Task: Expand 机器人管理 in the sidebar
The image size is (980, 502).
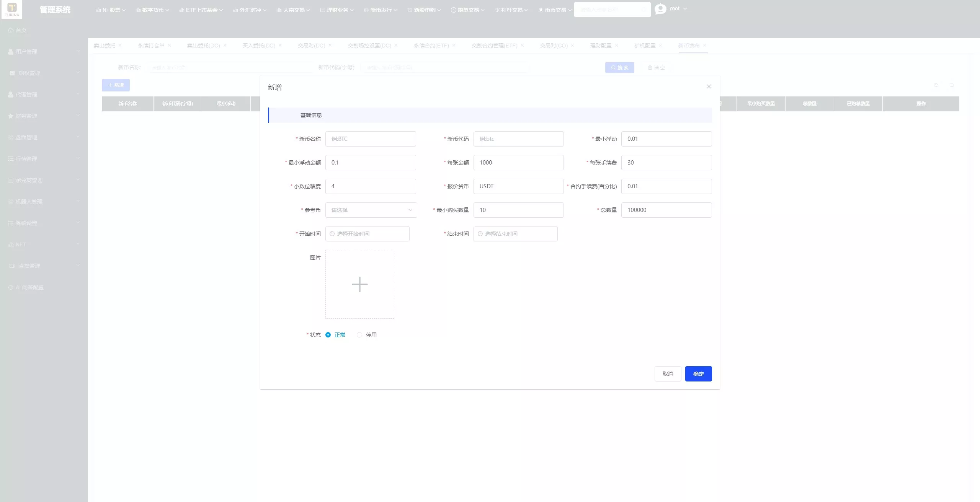Action: point(44,202)
